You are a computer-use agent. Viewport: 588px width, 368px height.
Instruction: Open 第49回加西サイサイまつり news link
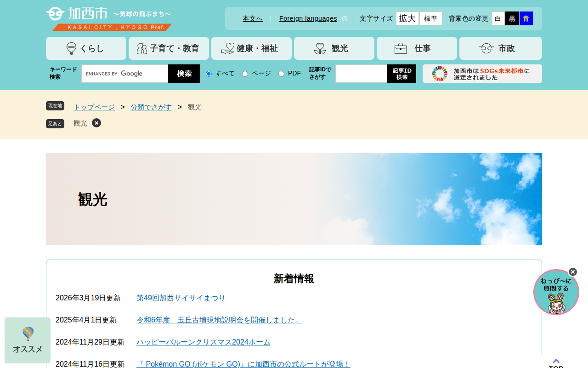pos(181,298)
